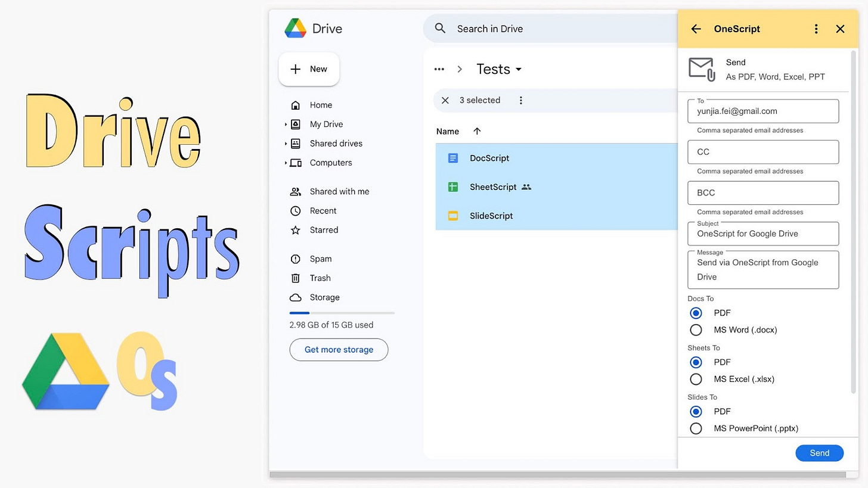Click the breadcrumb chevron before Tests
The width and height of the screenshot is (868, 488).
point(459,69)
